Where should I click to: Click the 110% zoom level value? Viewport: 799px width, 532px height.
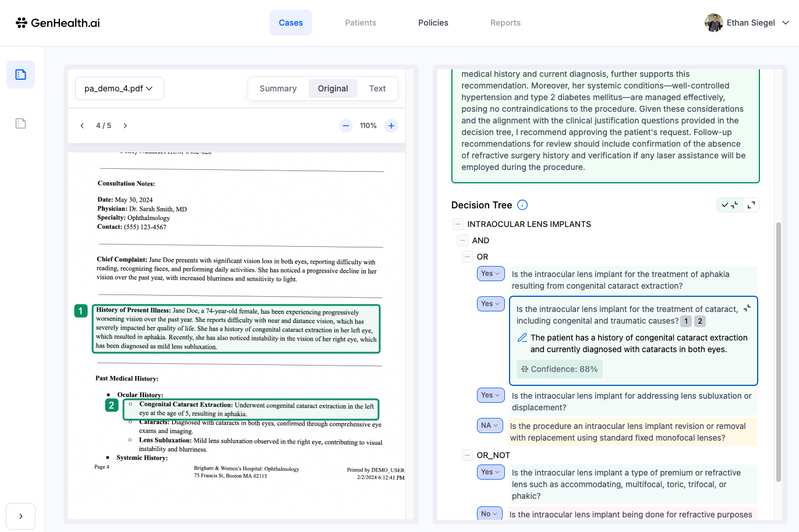368,126
